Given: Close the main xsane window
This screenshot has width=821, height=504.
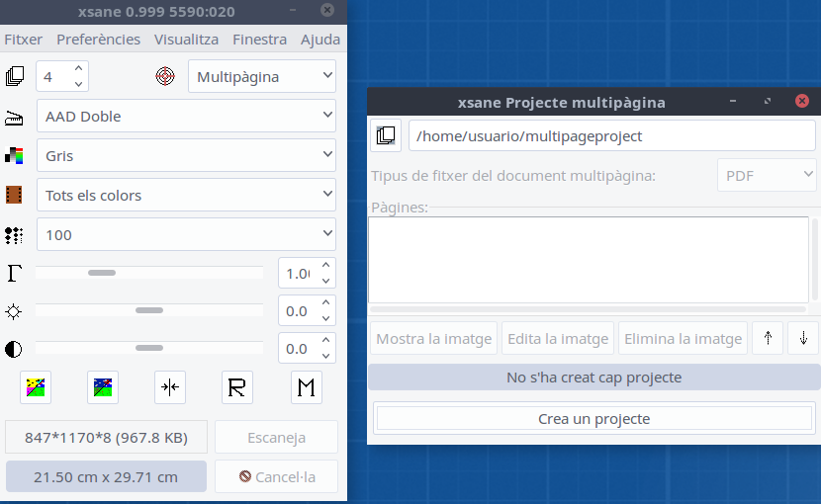Looking at the screenshot, I should pos(327,10).
